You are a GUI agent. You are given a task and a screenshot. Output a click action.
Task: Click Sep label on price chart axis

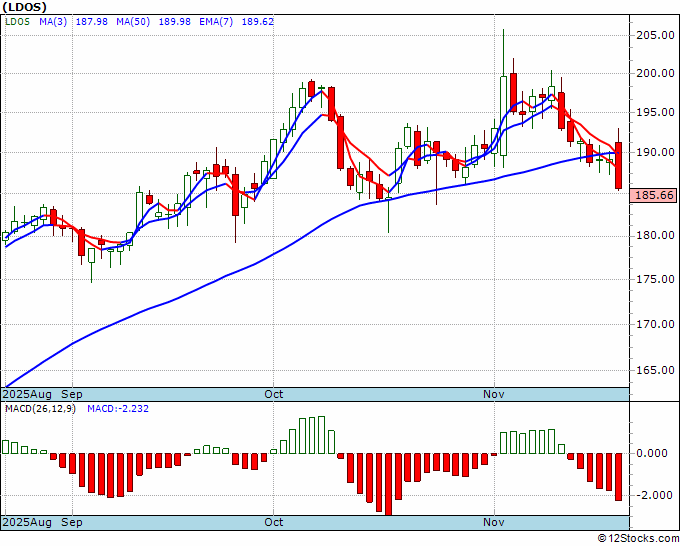point(72,394)
